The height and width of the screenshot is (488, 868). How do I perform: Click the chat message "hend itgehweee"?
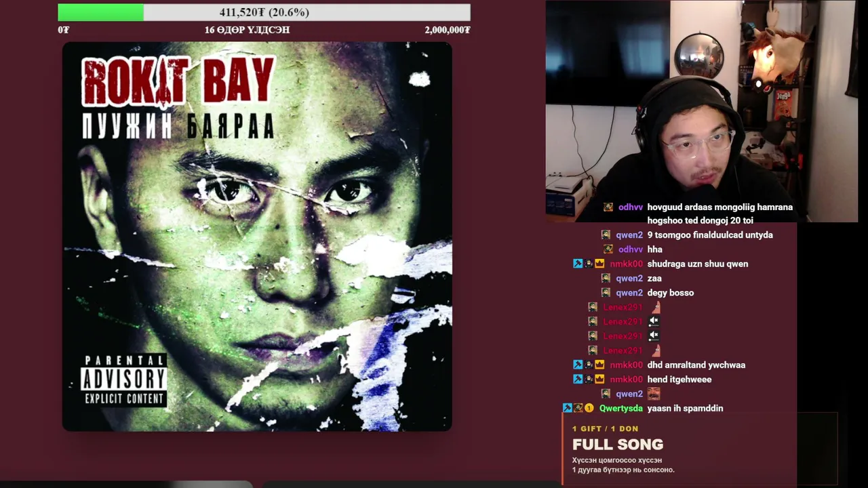coord(679,380)
